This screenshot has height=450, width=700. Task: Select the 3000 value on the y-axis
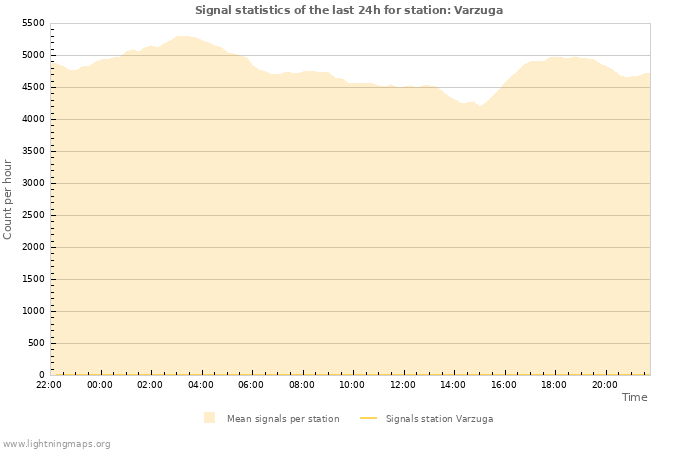click(33, 183)
